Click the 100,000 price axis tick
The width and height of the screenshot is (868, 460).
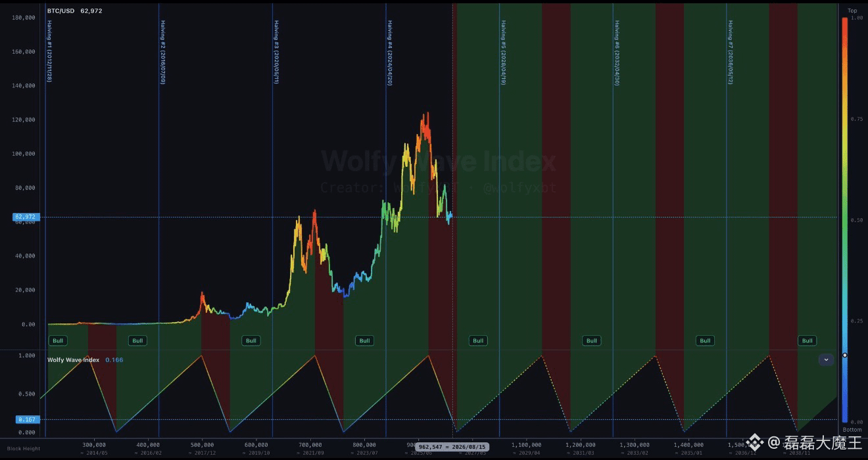(x=24, y=154)
